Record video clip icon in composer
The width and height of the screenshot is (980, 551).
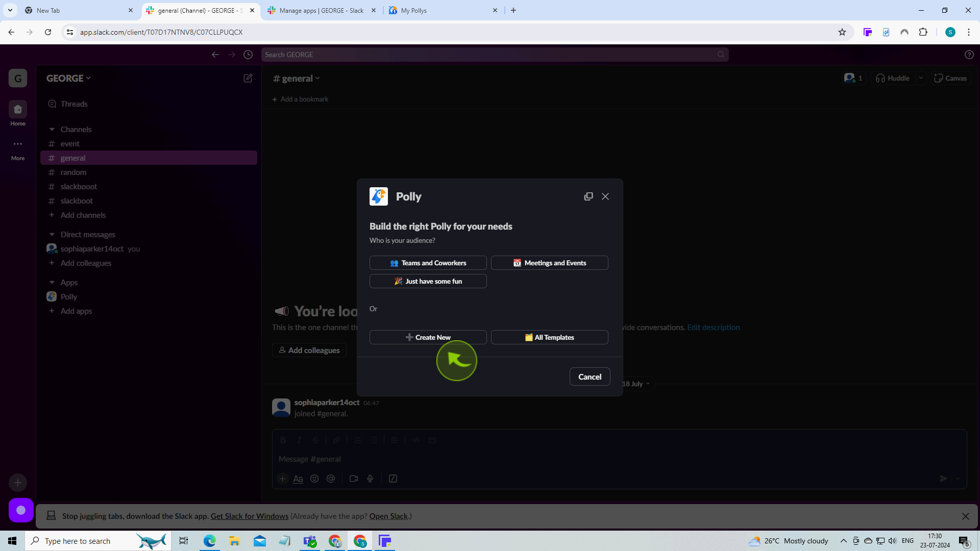(354, 479)
